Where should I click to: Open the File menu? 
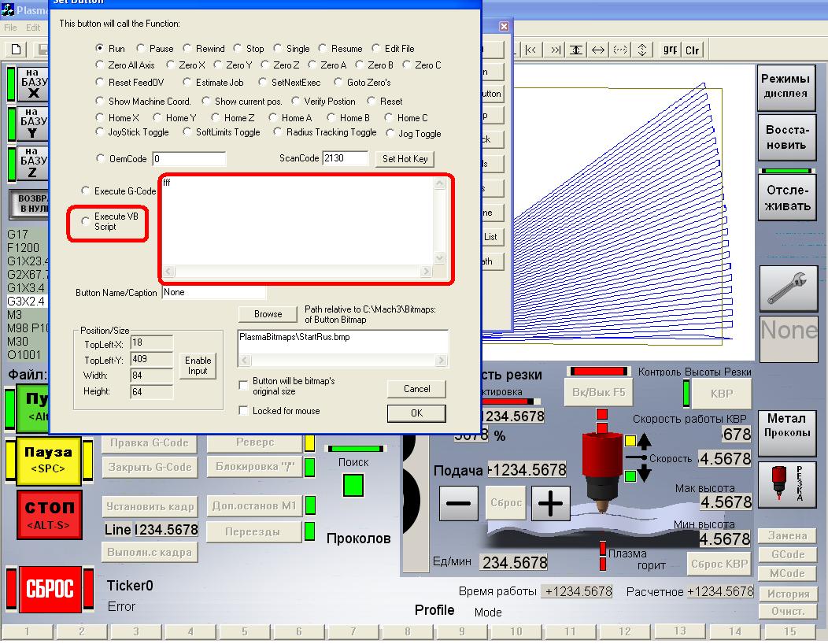click(10, 28)
